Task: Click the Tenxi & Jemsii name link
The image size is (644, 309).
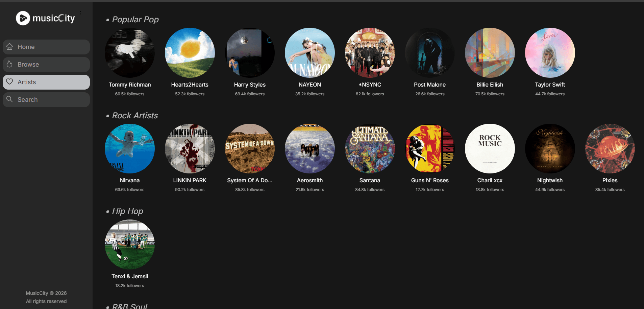Action: [x=130, y=276]
